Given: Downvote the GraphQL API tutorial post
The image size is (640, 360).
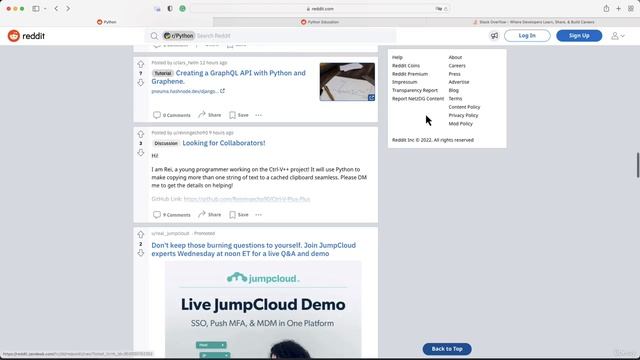Looking at the screenshot, I should point(140,82).
